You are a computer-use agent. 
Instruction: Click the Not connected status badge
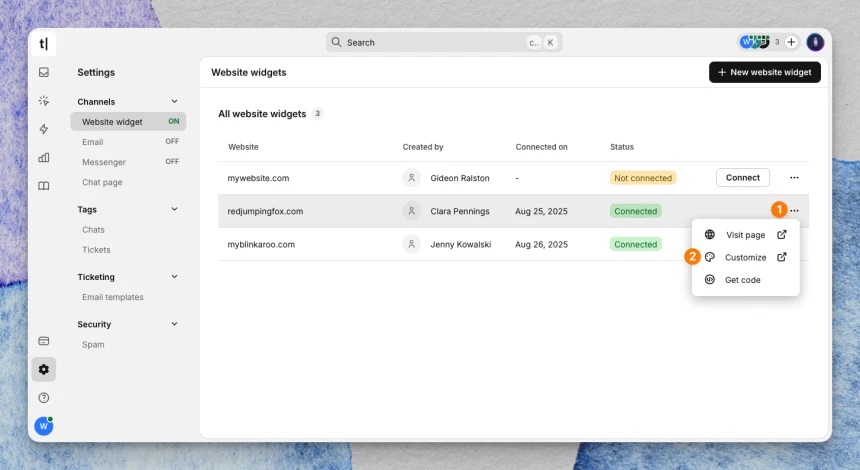[643, 178]
